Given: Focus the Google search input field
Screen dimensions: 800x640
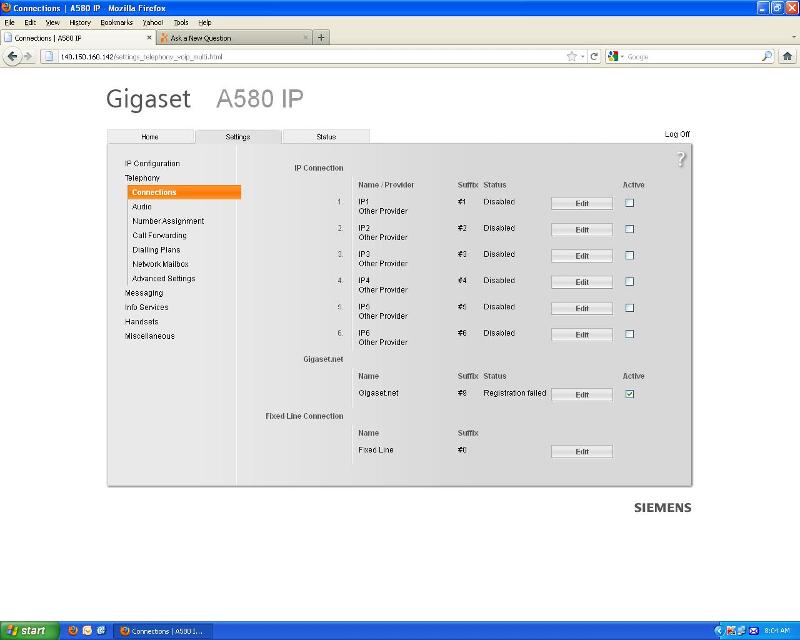Looking at the screenshot, I should coord(692,57).
